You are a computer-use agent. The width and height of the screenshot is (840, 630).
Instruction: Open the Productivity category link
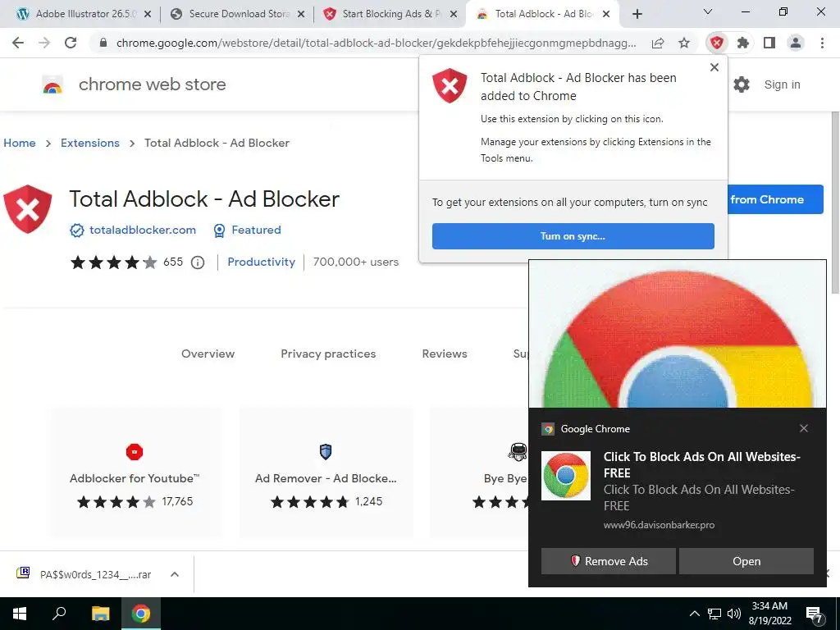pos(262,262)
